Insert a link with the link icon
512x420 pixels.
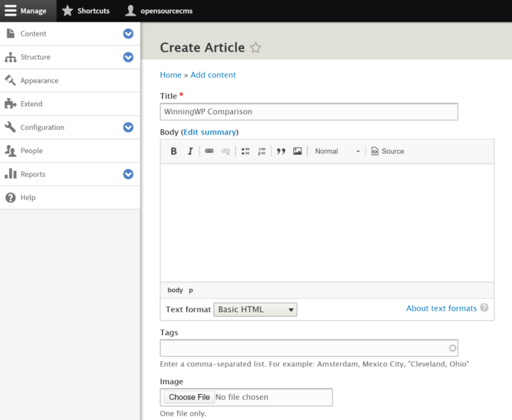point(209,151)
